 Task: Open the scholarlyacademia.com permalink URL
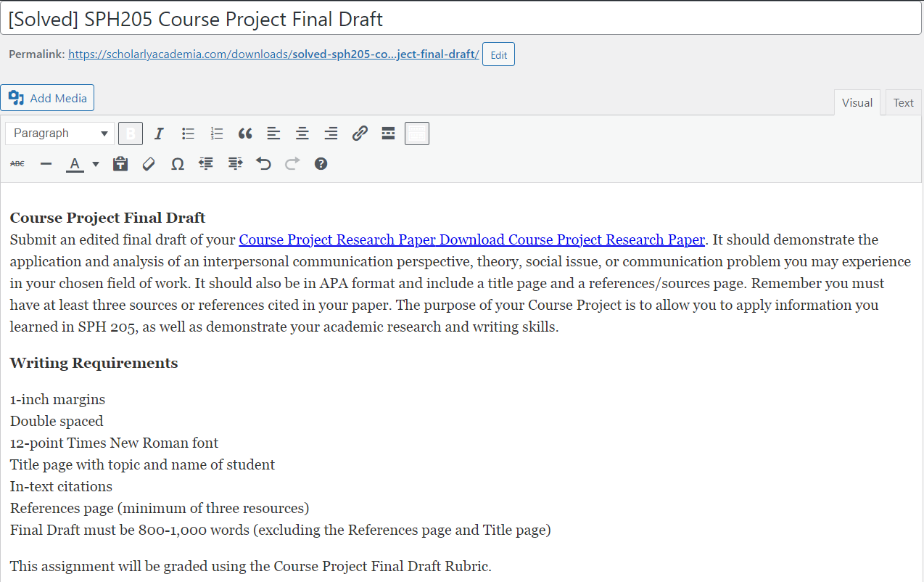coord(273,54)
